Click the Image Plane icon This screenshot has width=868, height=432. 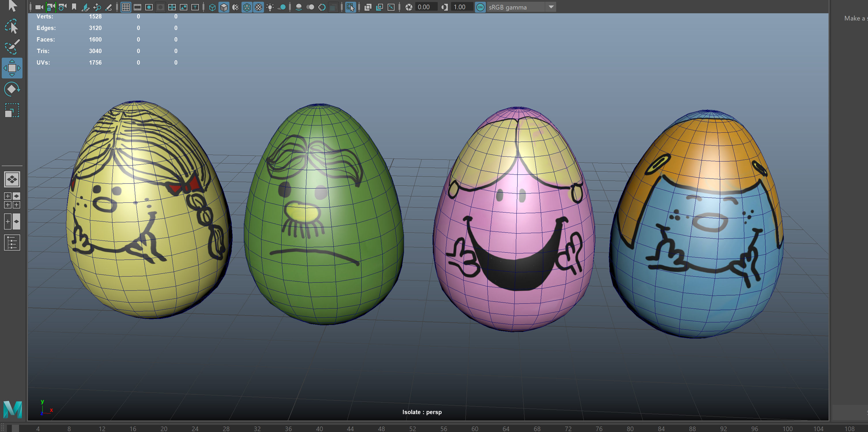coord(86,7)
